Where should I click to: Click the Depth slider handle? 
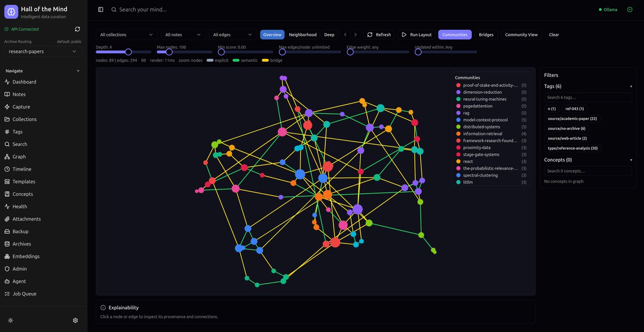[x=128, y=52]
